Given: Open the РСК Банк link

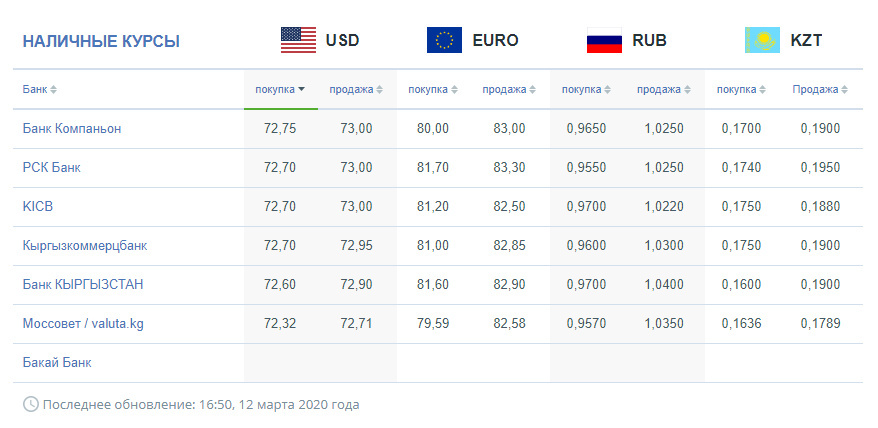Looking at the screenshot, I should point(52,168).
